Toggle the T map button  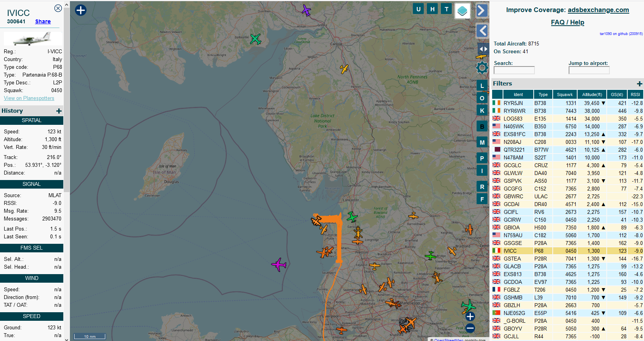click(x=447, y=9)
